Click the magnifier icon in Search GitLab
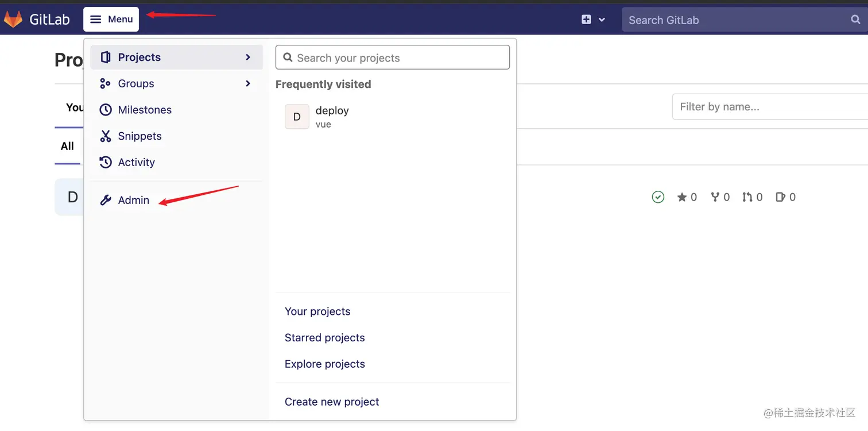 [x=855, y=20]
